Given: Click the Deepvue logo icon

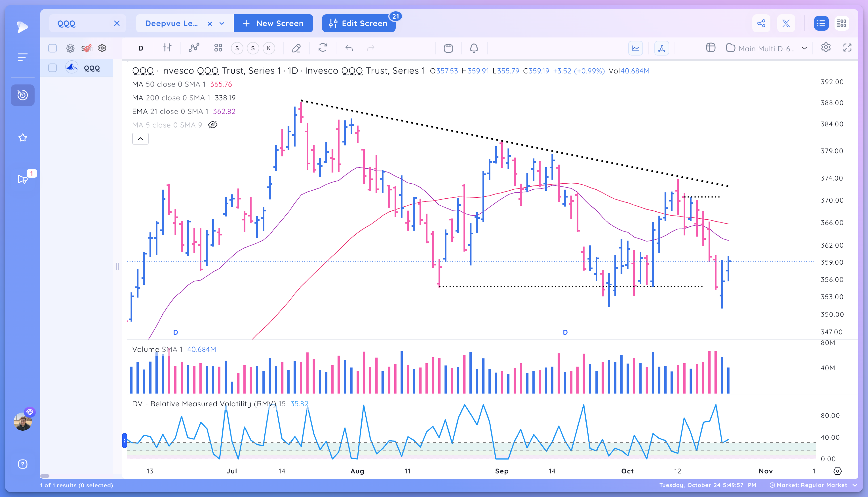Looking at the screenshot, I should click(x=22, y=27).
